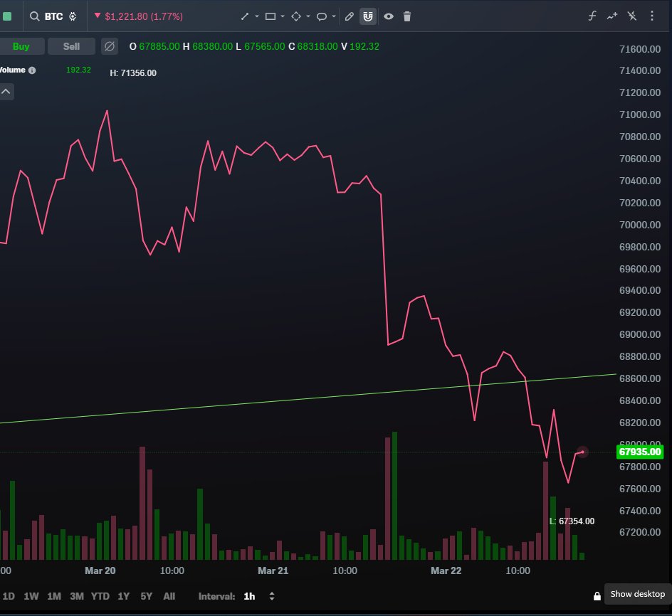Image resolution: width=672 pixels, height=616 pixels.
Task: Click the L: 67354.00 low label
Action: click(572, 521)
